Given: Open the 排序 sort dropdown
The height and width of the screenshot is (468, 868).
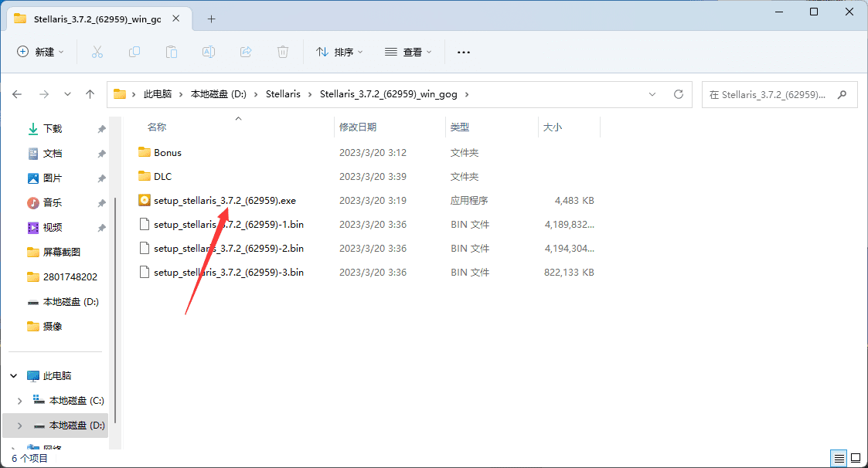Looking at the screenshot, I should tap(339, 52).
